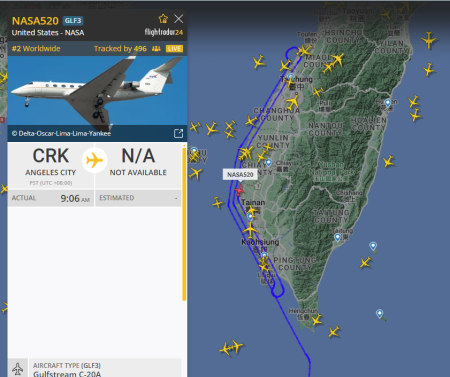Click the aircraft type icon in details row
Viewport: 450px width, 377px height.
point(18,369)
